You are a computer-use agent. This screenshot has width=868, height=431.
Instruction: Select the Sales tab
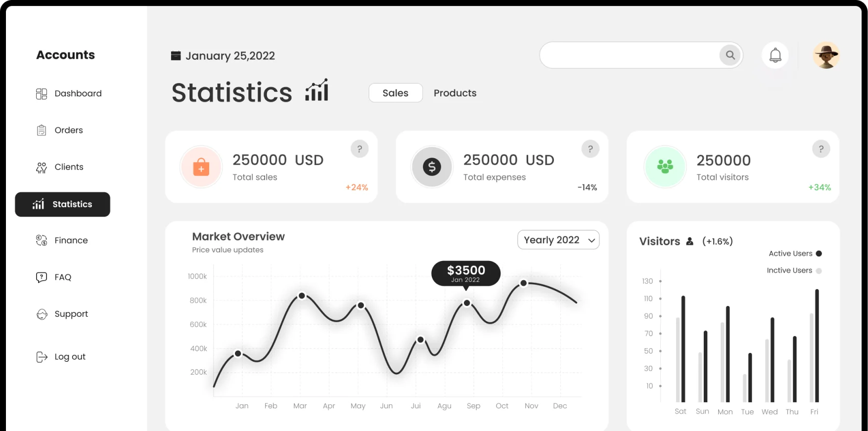pos(395,93)
